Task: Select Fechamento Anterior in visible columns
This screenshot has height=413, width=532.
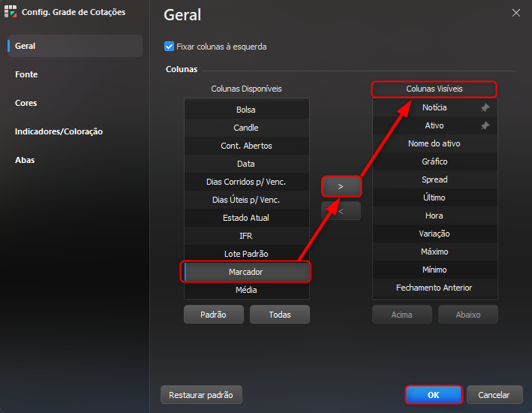Action: [435, 288]
